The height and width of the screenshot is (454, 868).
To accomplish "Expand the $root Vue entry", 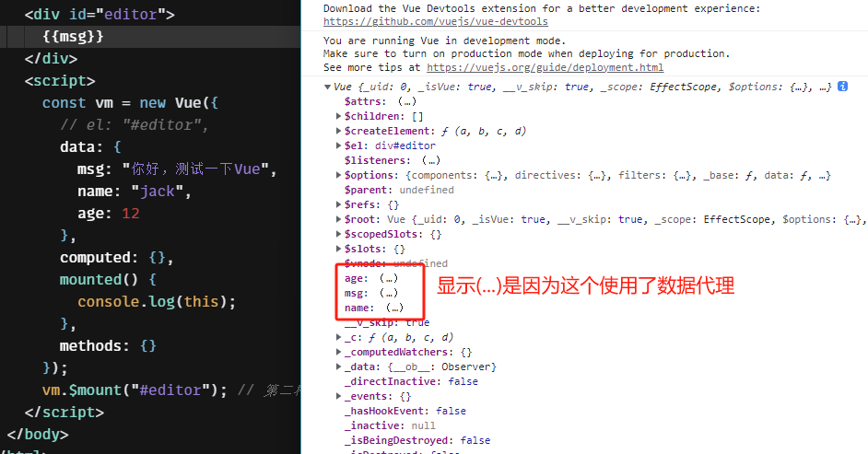I will 338,219.
